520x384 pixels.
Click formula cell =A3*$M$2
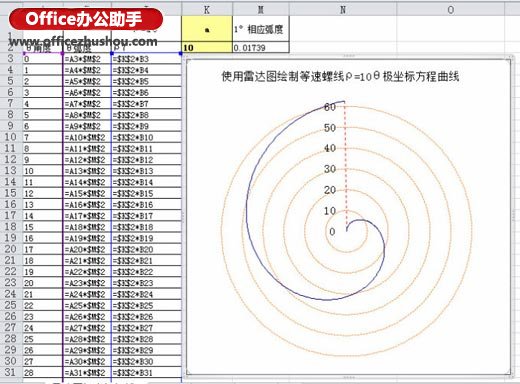point(87,59)
